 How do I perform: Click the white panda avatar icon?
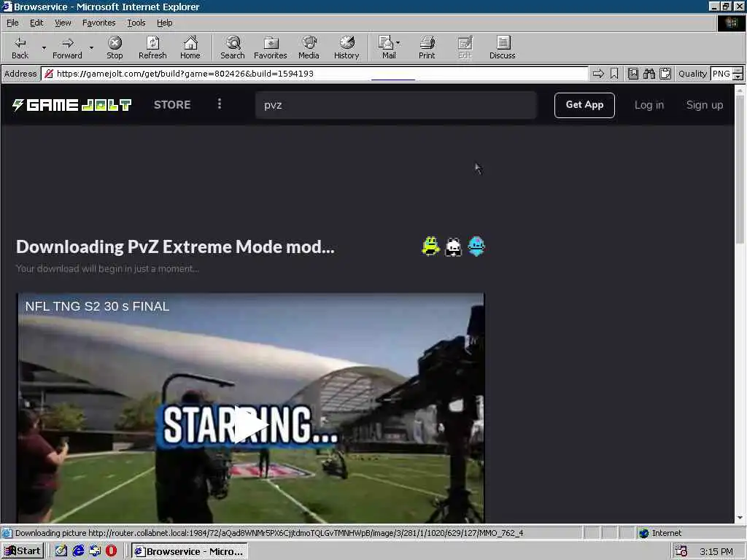(453, 246)
